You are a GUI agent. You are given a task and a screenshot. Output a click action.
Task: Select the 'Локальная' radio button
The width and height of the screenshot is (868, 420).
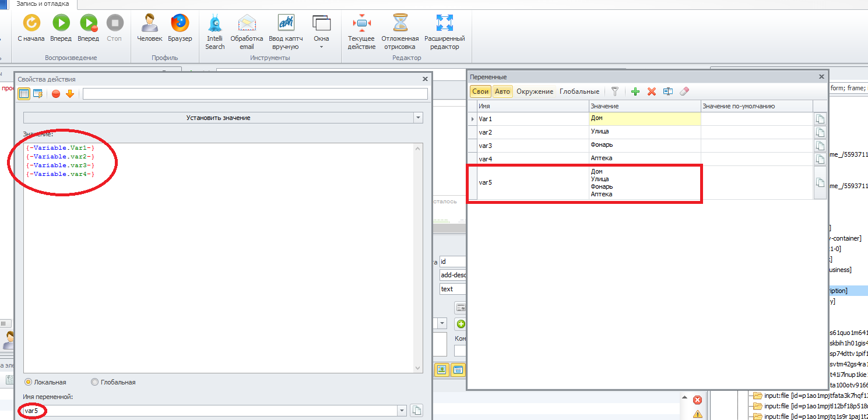pyautogui.click(x=28, y=382)
